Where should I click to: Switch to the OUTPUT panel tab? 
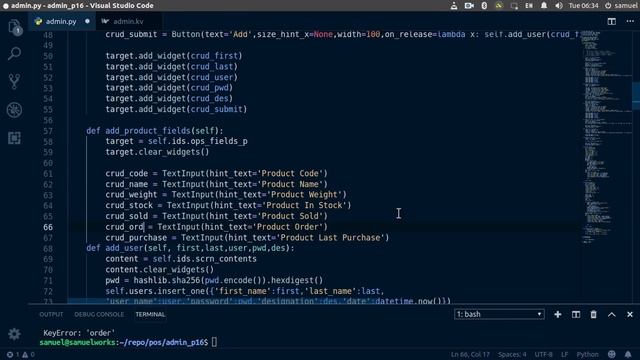click(x=51, y=314)
